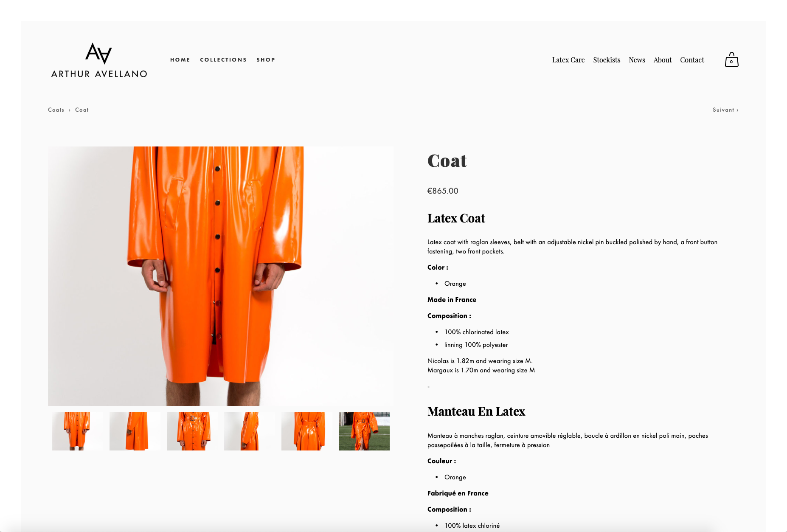Select third thumbnail showing belted coat front
Image resolution: width=787 pixels, height=532 pixels.
[x=192, y=431]
